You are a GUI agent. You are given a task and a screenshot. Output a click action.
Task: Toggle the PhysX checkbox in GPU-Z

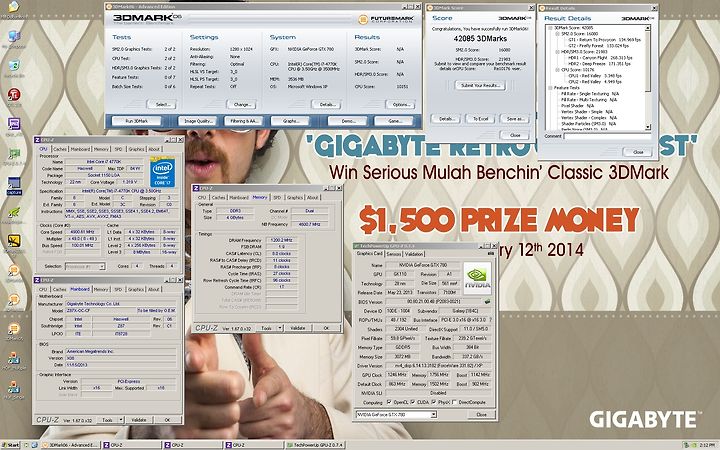pyautogui.click(x=433, y=402)
